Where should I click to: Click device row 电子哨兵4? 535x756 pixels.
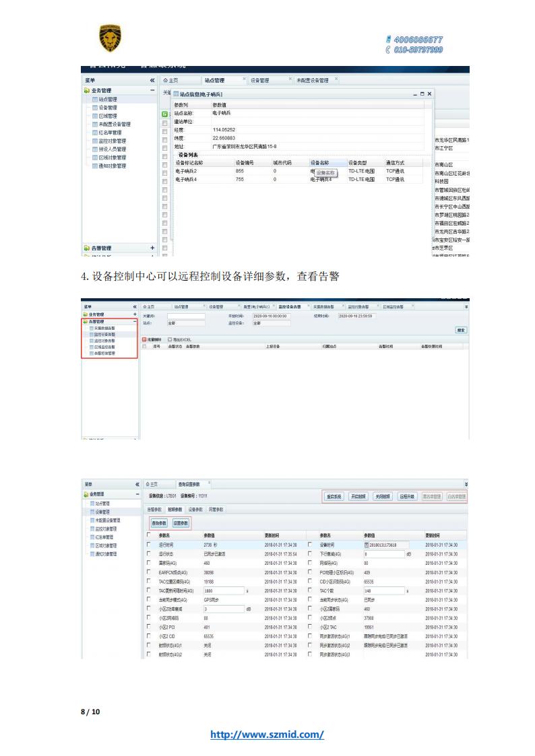coord(299,179)
